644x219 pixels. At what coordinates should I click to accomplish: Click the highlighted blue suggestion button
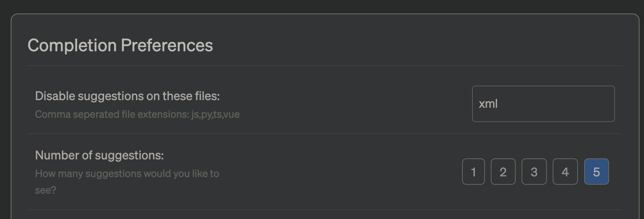(x=596, y=172)
